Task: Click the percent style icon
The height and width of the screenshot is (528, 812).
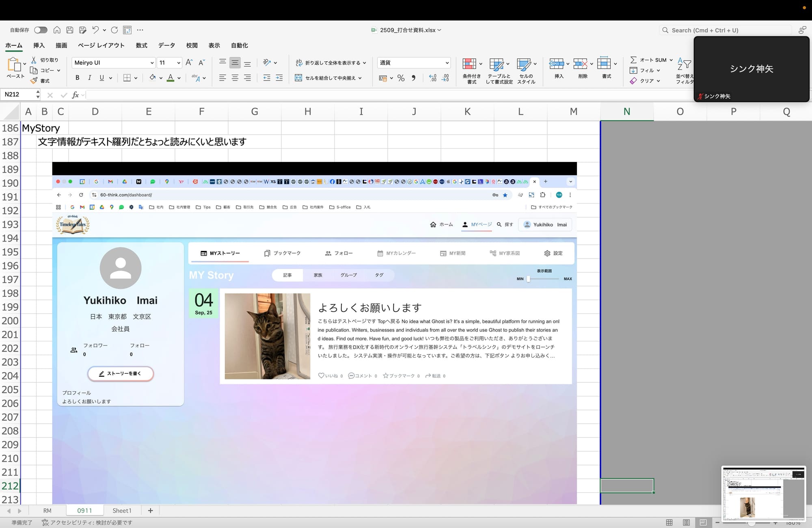Action: [x=401, y=78]
